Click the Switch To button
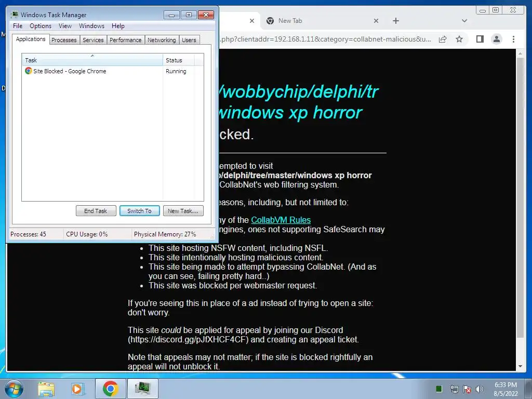This screenshot has height=399, width=532. click(139, 211)
